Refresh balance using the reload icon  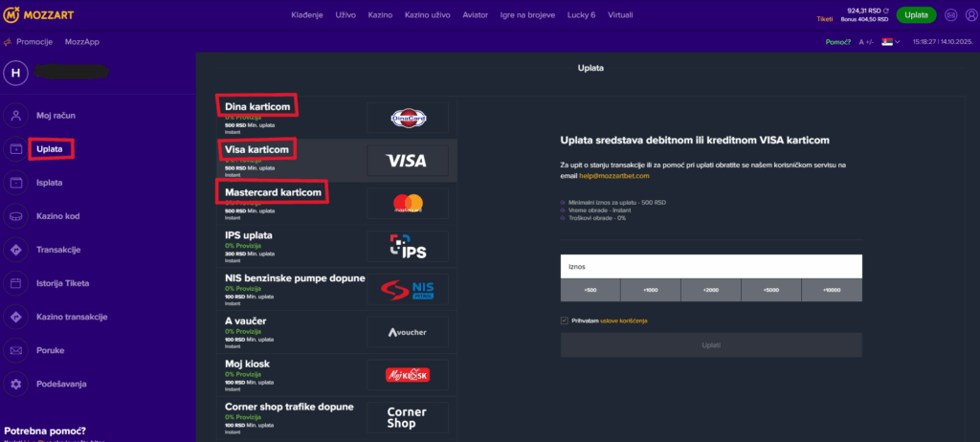887,11
